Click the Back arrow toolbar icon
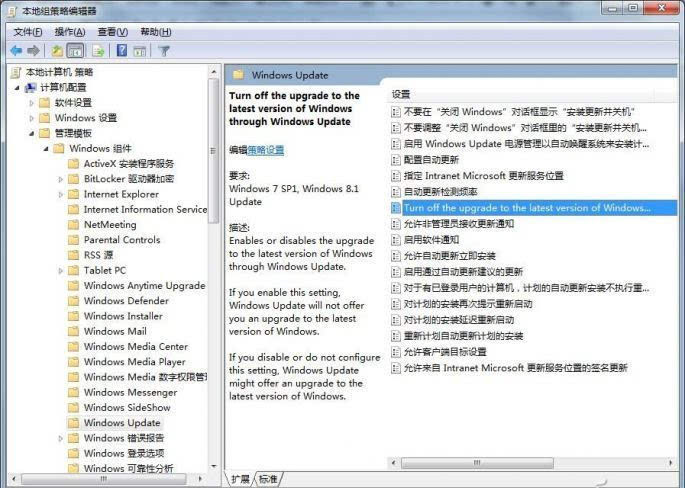This screenshot has height=488, width=685. pos(16,51)
